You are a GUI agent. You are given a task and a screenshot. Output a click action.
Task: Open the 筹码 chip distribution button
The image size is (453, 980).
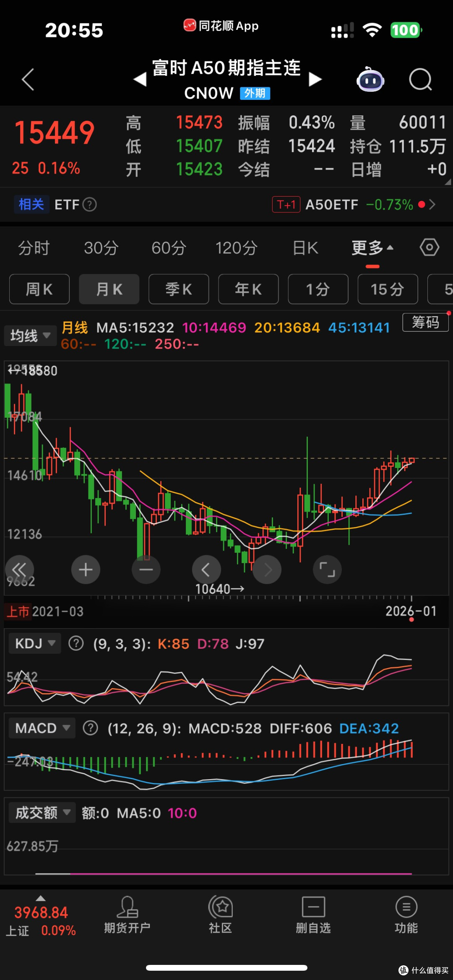pyautogui.click(x=425, y=322)
